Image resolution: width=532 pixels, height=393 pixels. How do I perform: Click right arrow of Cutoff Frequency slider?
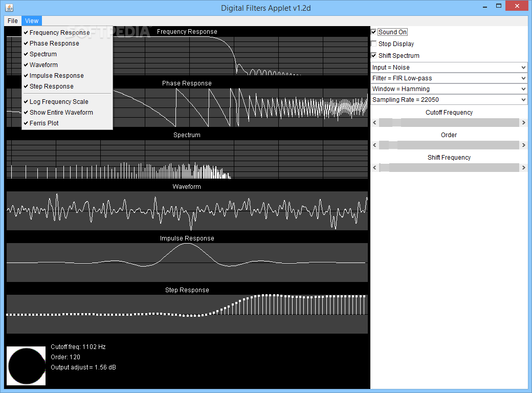click(523, 123)
